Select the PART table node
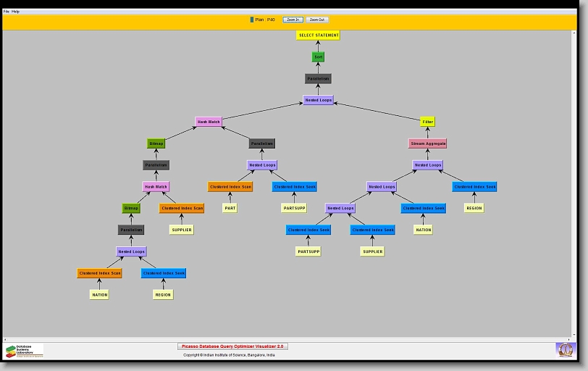Screen dimensions: 588x371 click(x=230, y=208)
